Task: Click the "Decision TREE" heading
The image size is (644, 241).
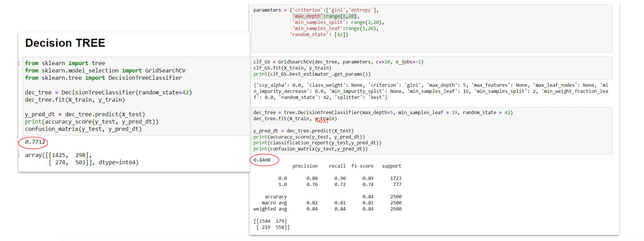Action: (65, 43)
